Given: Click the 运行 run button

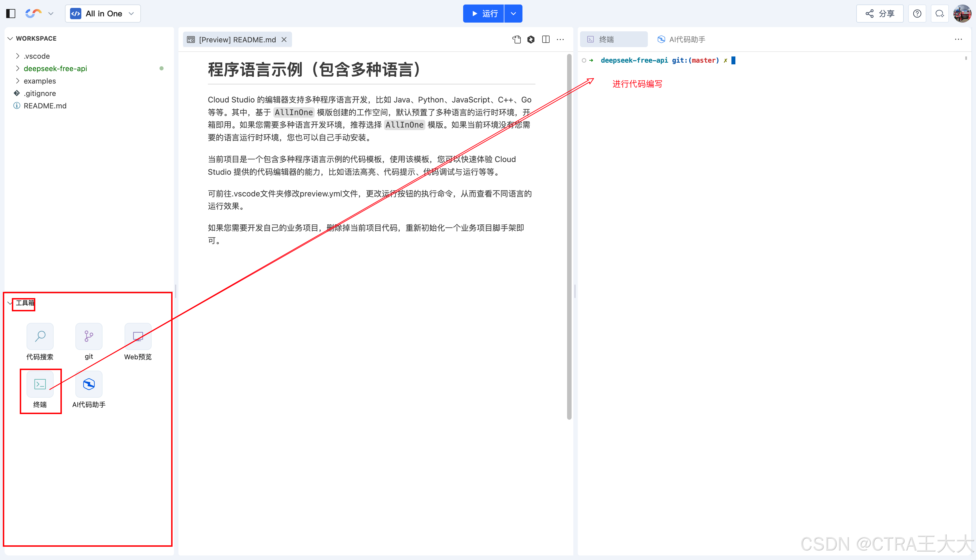Looking at the screenshot, I should 483,14.
